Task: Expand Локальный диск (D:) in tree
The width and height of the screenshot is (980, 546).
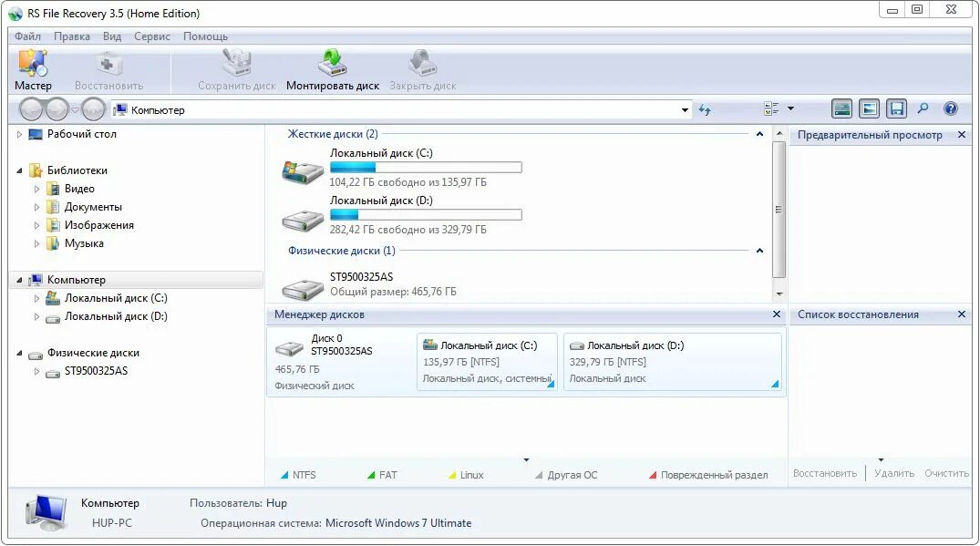Action: tap(36, 316)
